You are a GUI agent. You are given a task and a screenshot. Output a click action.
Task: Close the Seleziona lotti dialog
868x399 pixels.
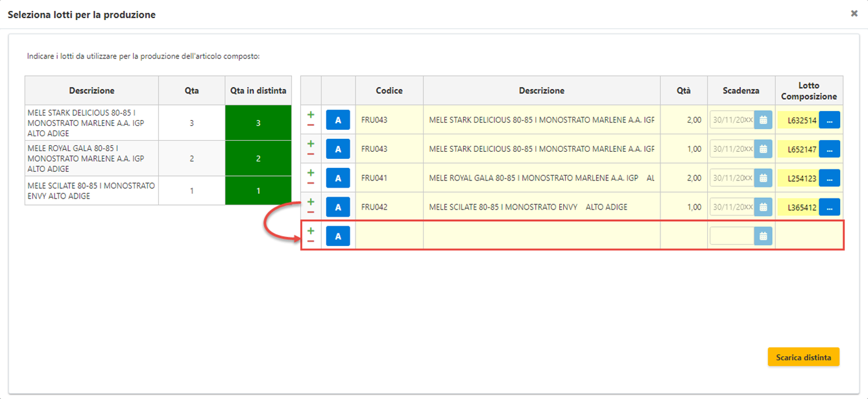tap(854, 14)
